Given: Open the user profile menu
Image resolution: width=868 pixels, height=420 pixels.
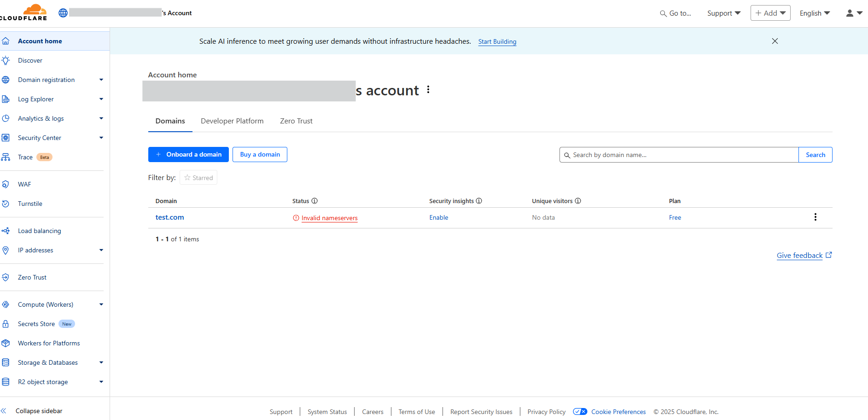Looking at the screenshot, I should [854, 13].
